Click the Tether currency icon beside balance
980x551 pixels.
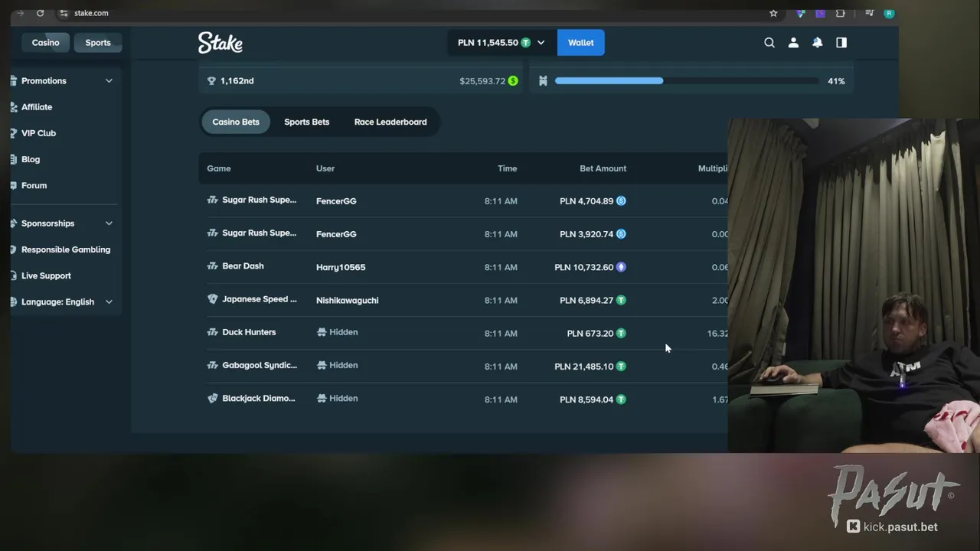click(x=526, y=43)
